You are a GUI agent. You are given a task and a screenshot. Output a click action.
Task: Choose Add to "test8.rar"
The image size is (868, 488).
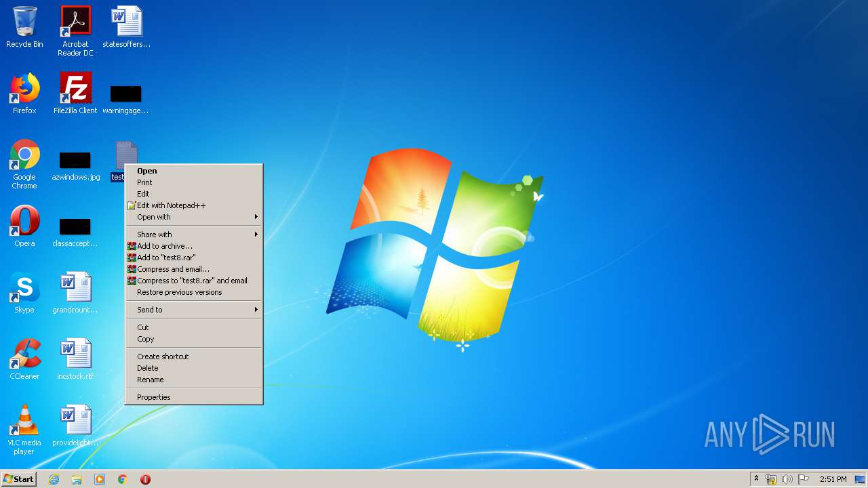194,258
